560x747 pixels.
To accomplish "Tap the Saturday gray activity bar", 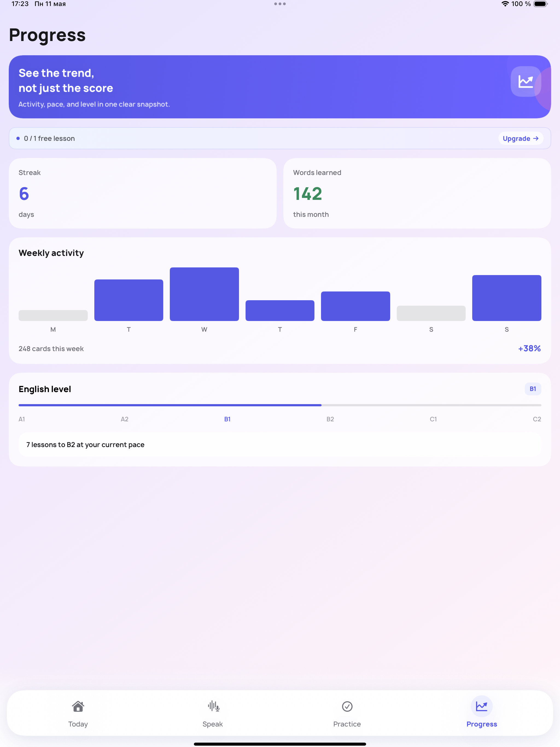I will tap(431, 313).
